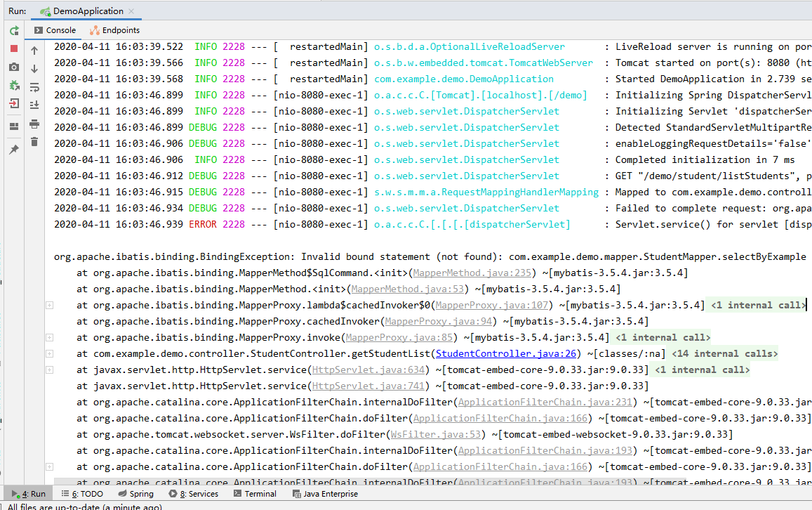Toggle the pin tab icon
812x510 pixels.
point(14,150)
